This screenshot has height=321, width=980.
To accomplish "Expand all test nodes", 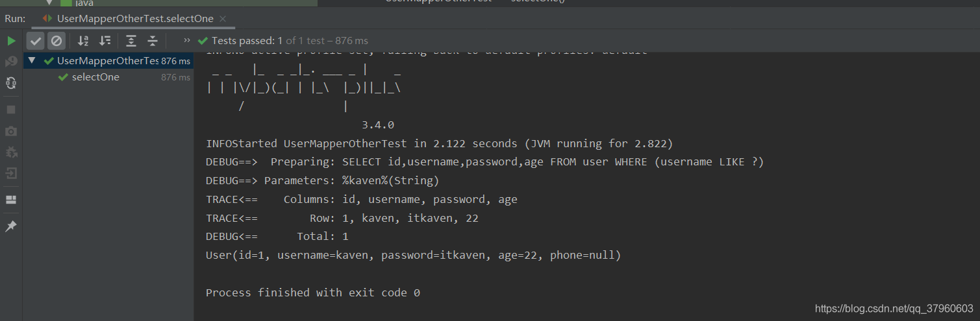I will click(x=131, y=41).
